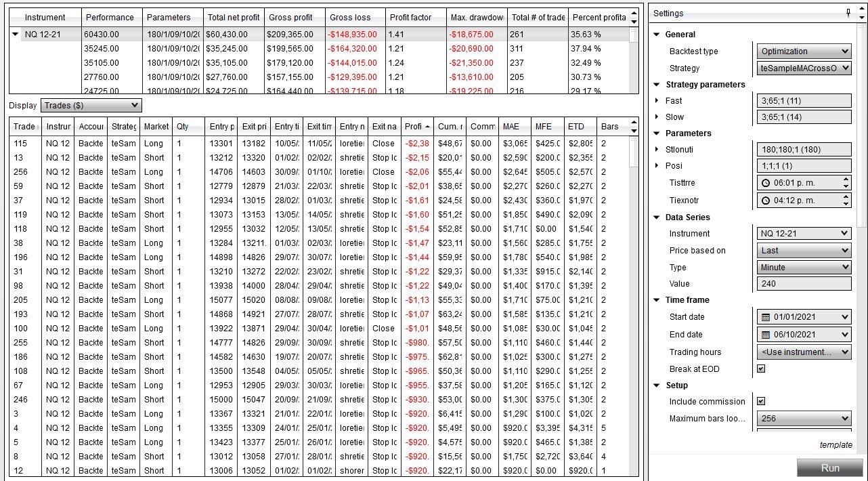Disable the Break at EOD checkbox
The width and height of the screenshot is (868, 481).
click(761, 369)
